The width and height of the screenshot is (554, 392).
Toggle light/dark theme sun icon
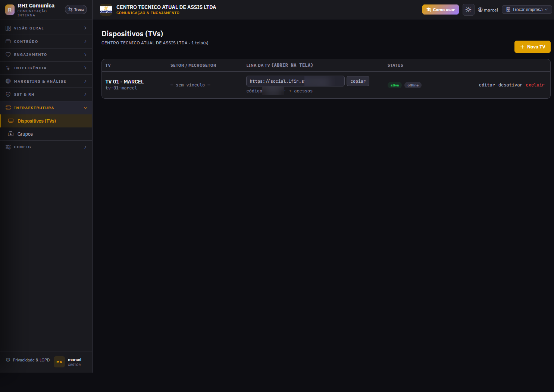pyautogui.click(x=468, y=10)
